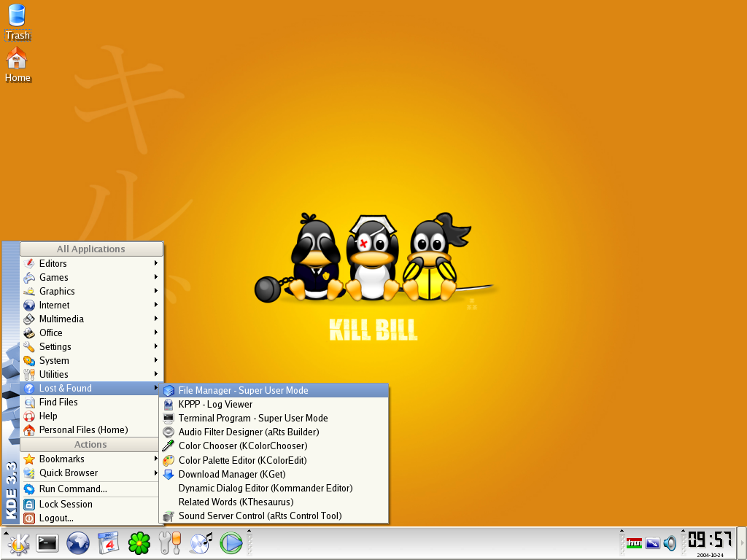
Task: Choose Logout... from the K menu
Action: [90, 518]
